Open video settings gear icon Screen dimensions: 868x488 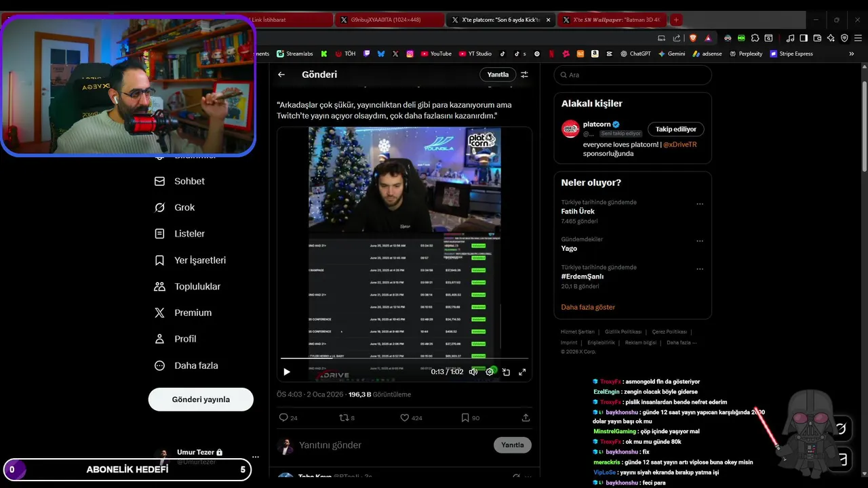tap(490, 371)
